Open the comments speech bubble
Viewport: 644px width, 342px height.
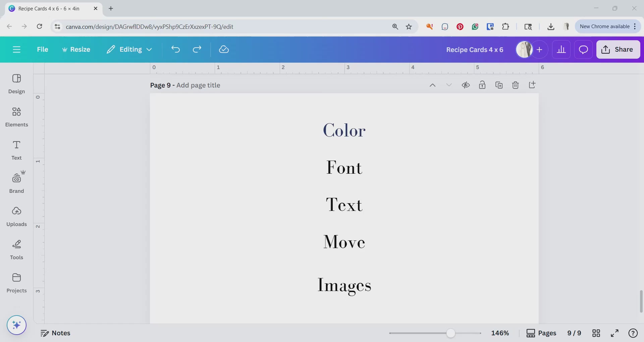pos(583,50)
